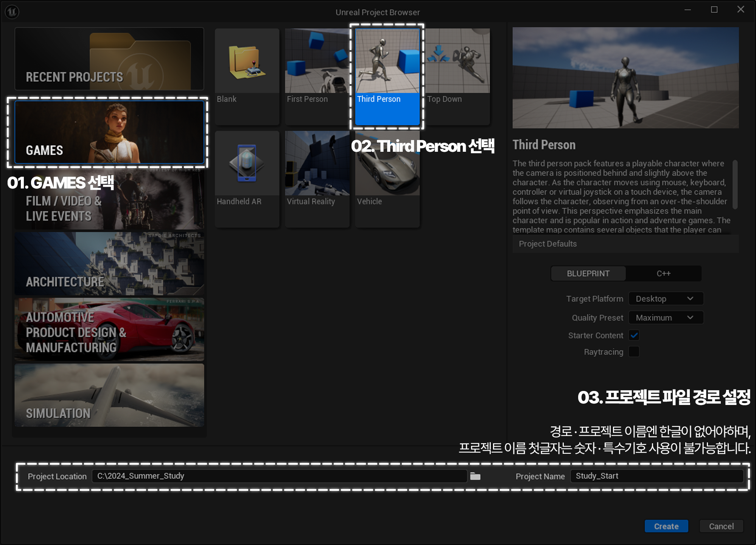
Task: Select the Blank template
Action: coord(247,76)
